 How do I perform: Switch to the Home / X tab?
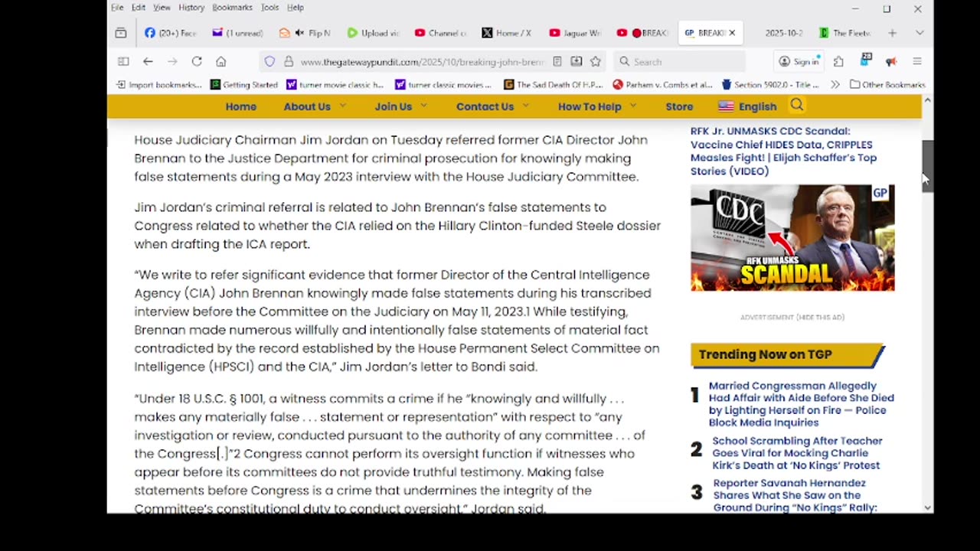508,33
